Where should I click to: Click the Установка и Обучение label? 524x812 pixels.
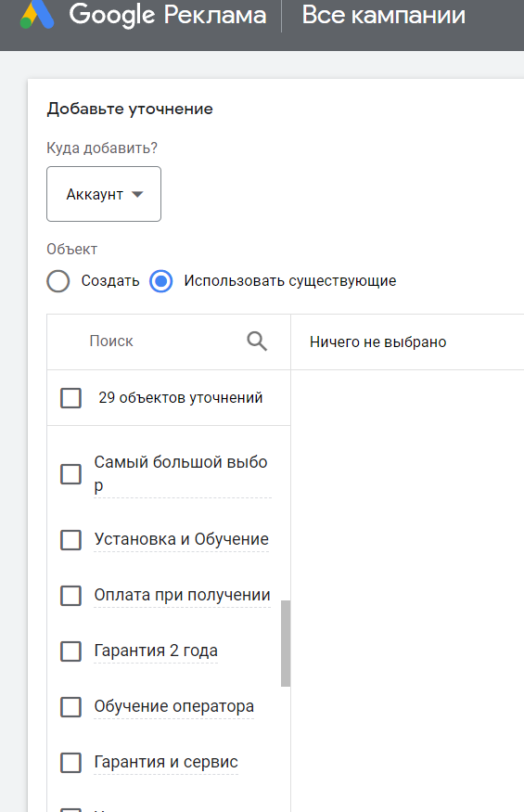click(x=181, y=539)
